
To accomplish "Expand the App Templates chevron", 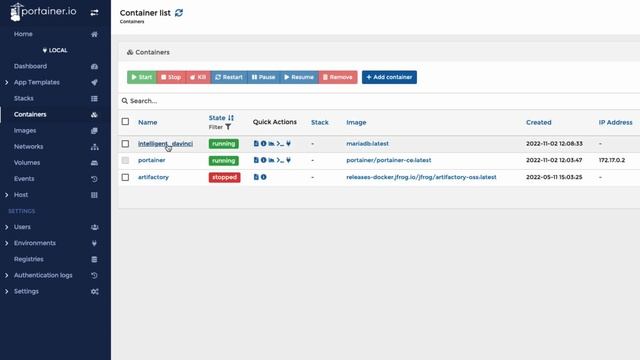I will point(7,82).
